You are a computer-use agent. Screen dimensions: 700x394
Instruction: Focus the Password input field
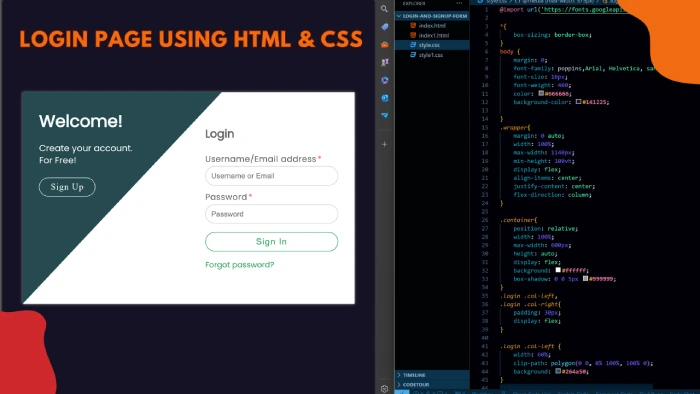pos(271,214)
